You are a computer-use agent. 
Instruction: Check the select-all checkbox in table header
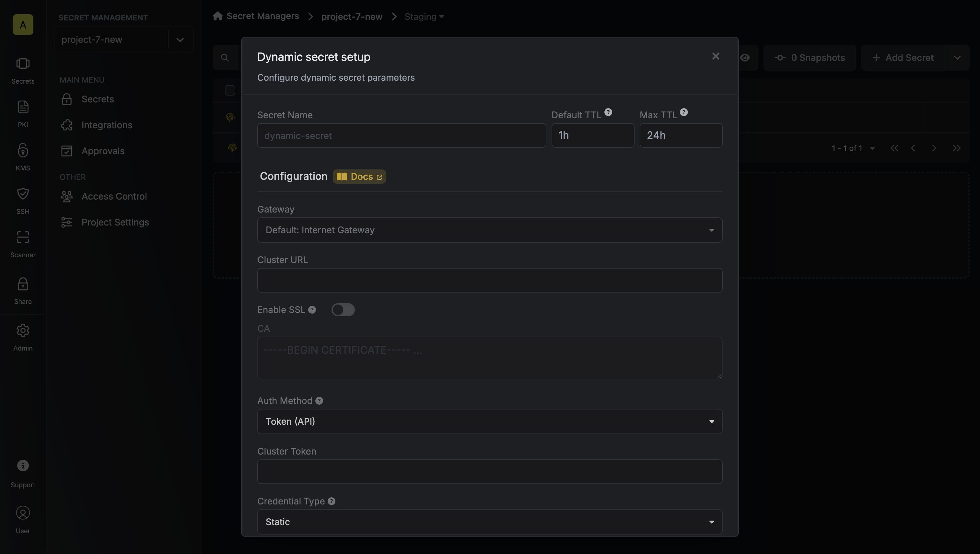(230, 91)
